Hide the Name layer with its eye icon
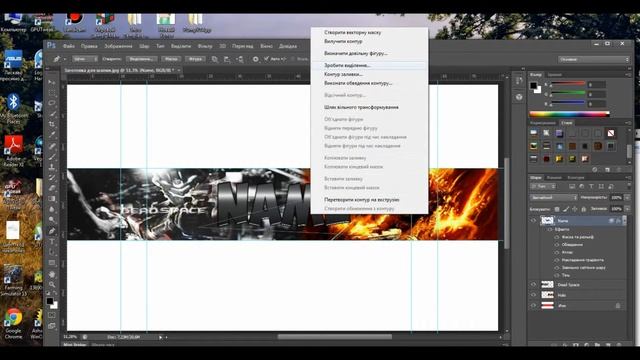This screenshot has height=360, width=640. click(533, 221)
